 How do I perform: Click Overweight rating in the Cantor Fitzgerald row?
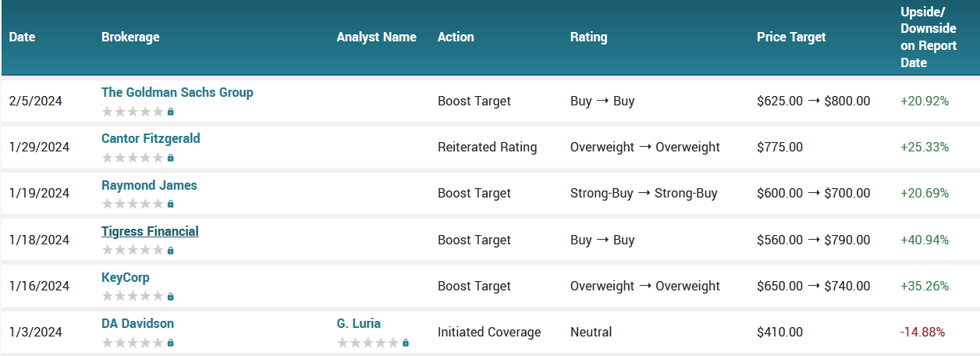pyautogui.click(x=645, y=147)
